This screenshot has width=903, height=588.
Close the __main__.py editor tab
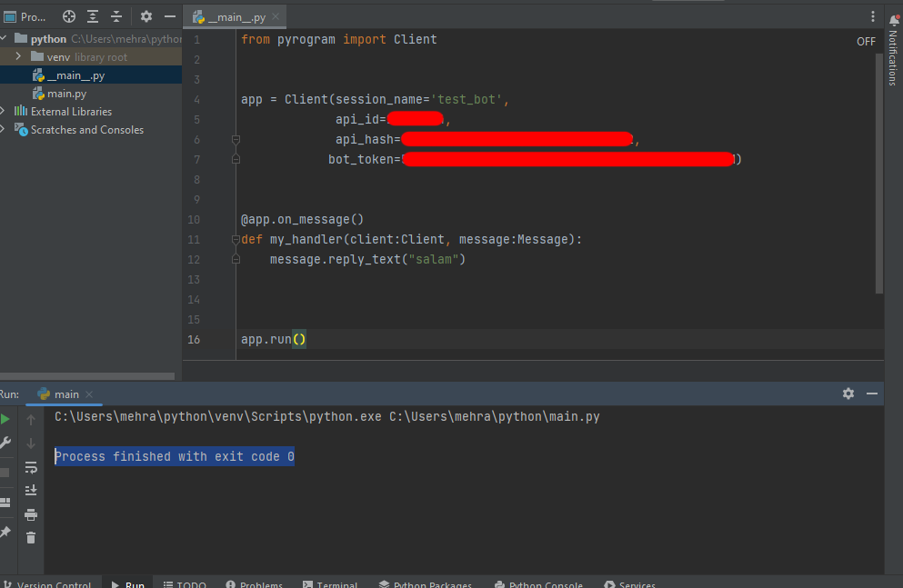[x=276, y=17]
